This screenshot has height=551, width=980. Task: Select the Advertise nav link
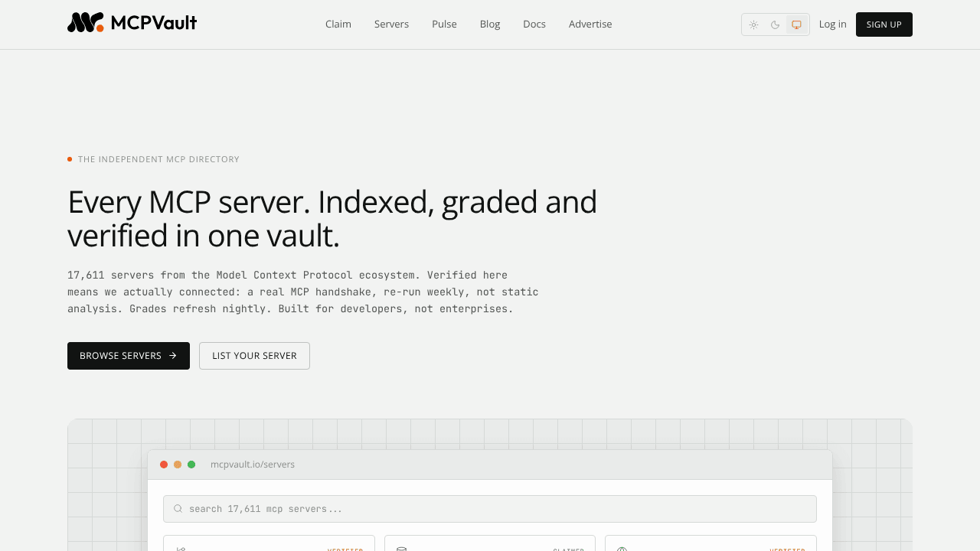tap(590, 24)
